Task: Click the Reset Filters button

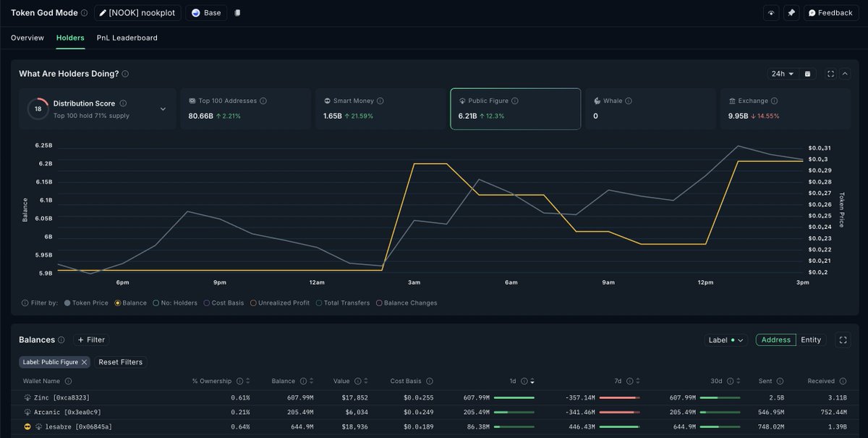Action: pyautogui.click(x=121, y=362)
